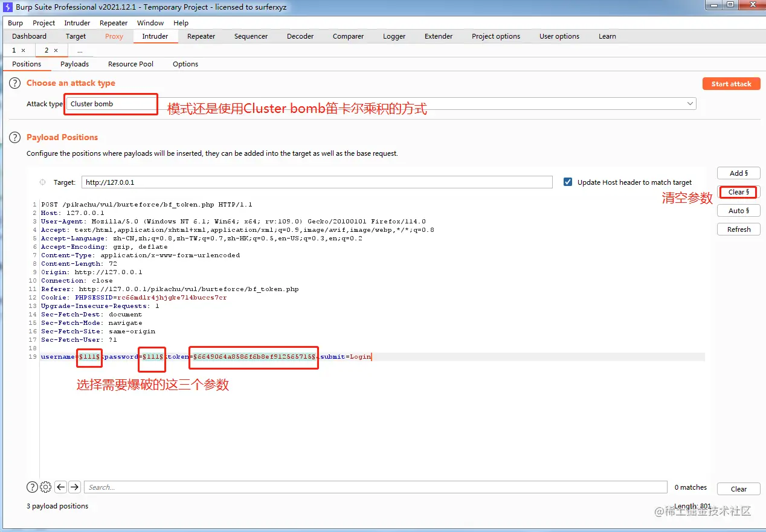Screen dimensions: 766x532
Task: Open the Payloads sub-tab
Action: click(x=75, y=64)
